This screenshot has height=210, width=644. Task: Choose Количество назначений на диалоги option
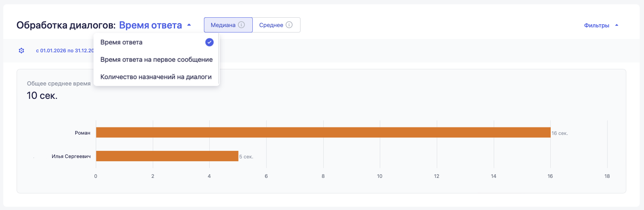[x=156, y=77]
